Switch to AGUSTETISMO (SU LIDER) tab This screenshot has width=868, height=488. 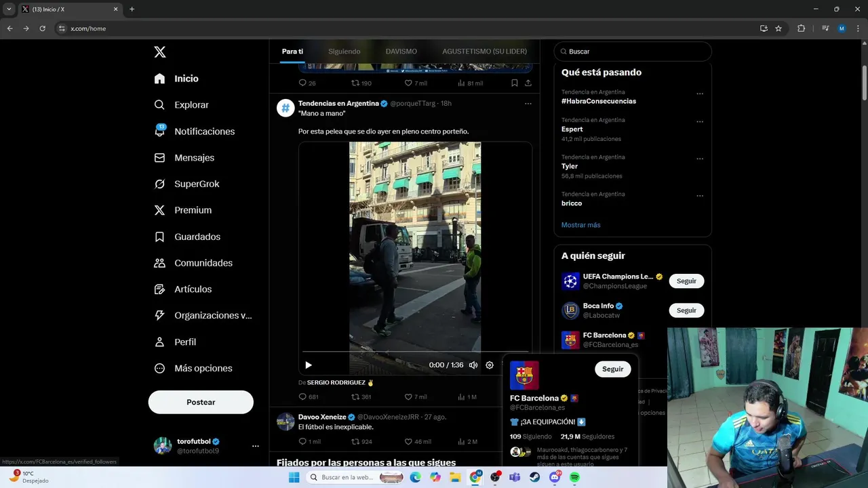484,52
